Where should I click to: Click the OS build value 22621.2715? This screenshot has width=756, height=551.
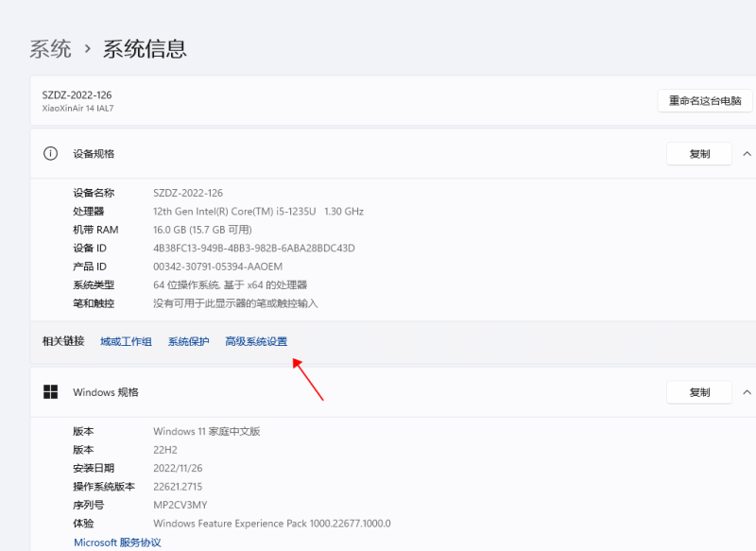[178, 487]
